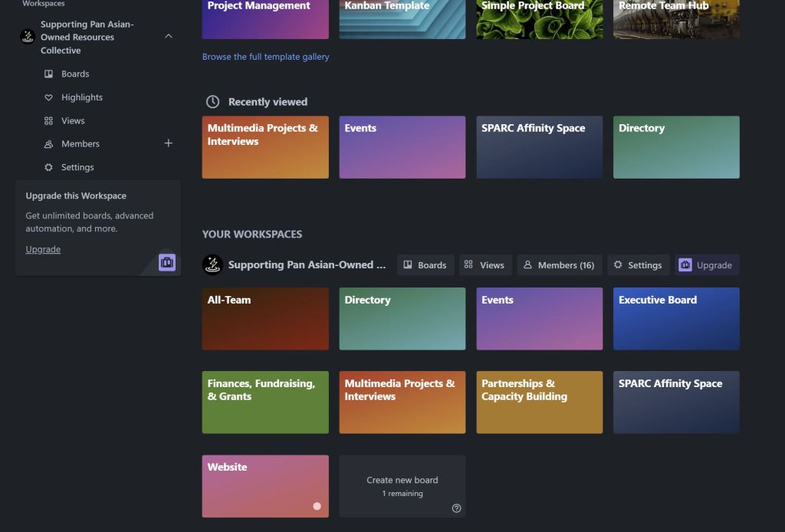Click the clock icon by Recently viewed
The width and height of the screenshot is (785, 532).
coord(212,102)
